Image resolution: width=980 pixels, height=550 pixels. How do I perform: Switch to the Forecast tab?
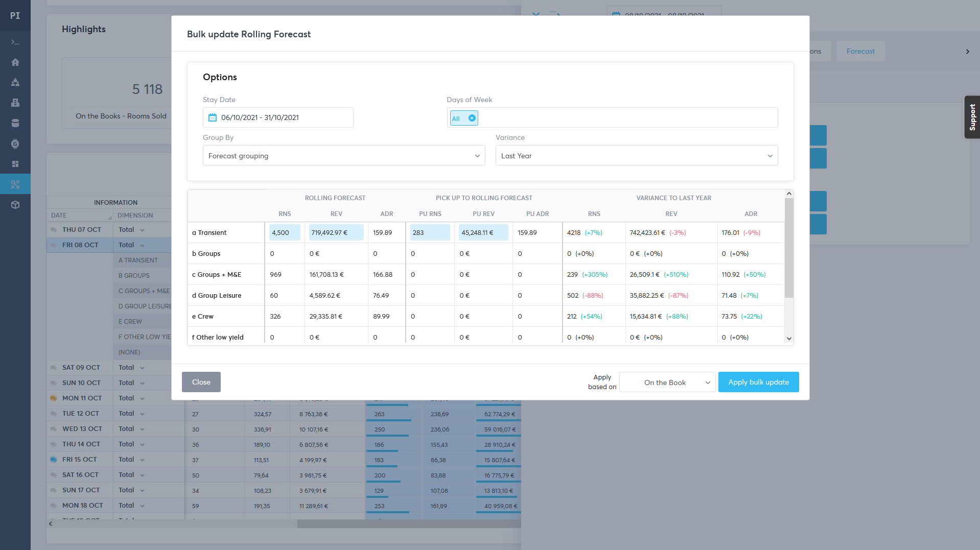click(860, 51)
